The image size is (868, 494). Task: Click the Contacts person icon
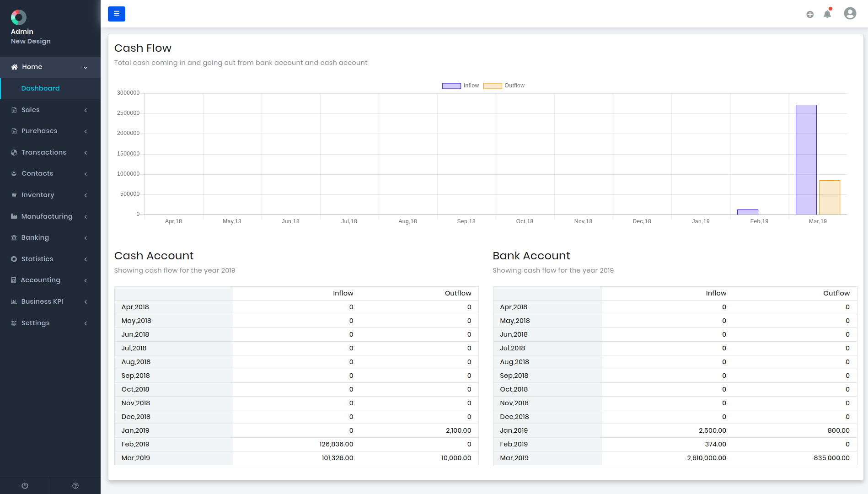(x=14, y=174)
